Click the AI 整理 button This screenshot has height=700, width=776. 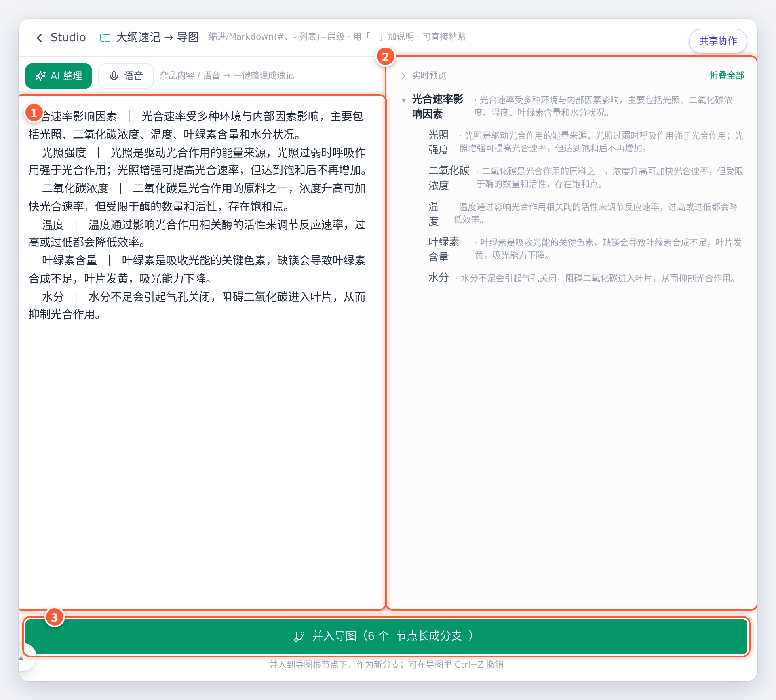[x=59, y=76]
